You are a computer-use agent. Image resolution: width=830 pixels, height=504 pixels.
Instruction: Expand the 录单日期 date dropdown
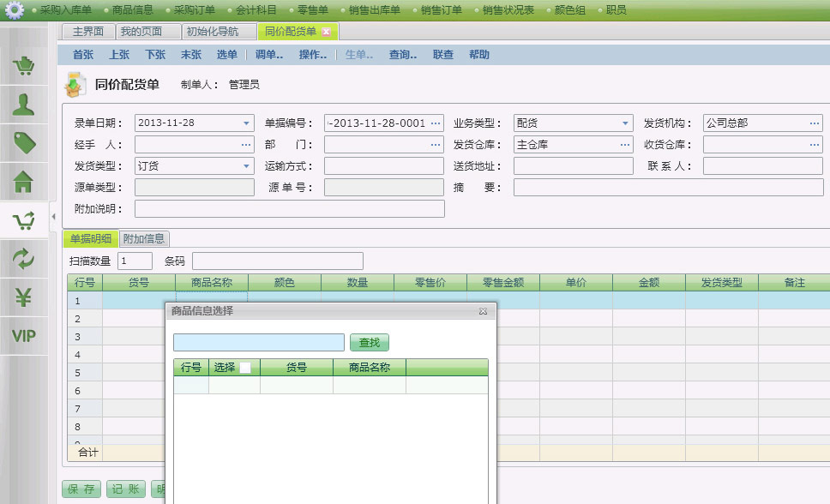(247, 123)
